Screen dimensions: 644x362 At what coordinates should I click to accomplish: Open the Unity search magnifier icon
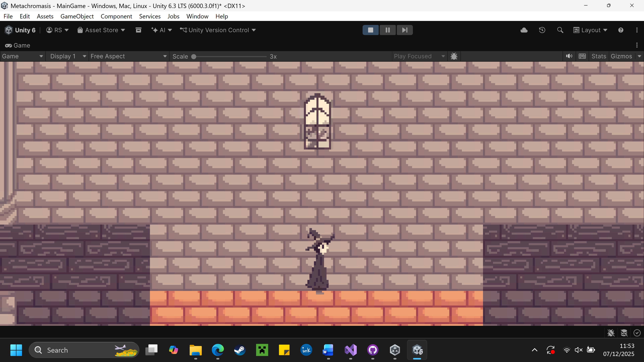click(560, 30)
